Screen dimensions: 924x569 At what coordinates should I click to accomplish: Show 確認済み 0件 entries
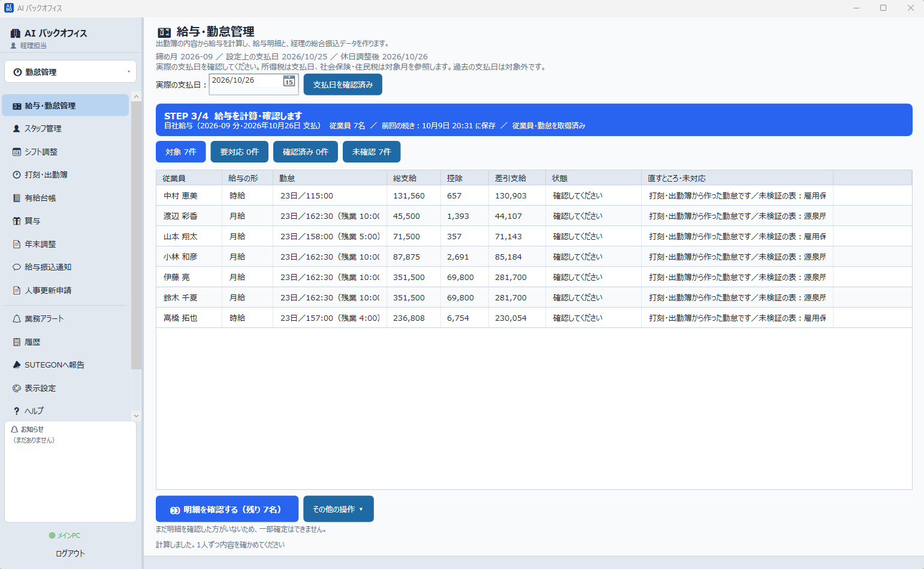[x=306, y=152]
